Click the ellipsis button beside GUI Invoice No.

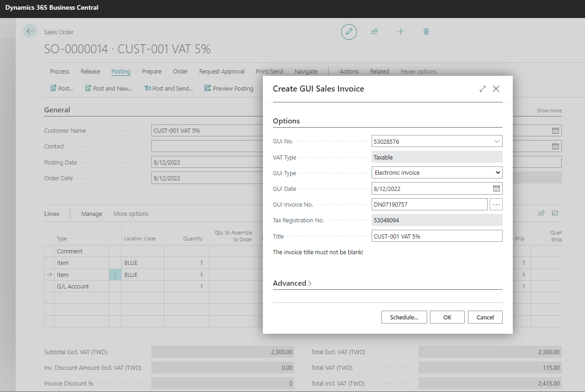pos(496,204)
